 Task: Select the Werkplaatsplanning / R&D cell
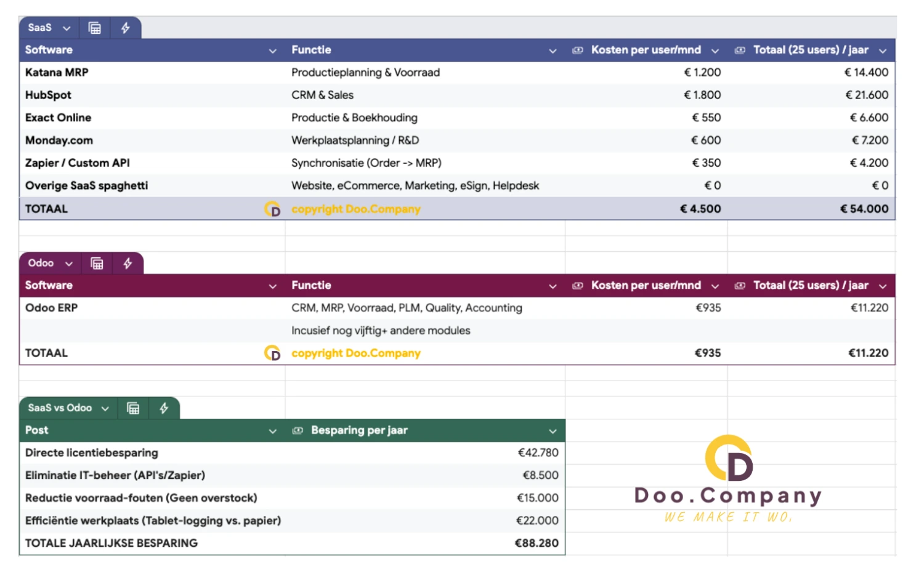[x=425, y=140]
